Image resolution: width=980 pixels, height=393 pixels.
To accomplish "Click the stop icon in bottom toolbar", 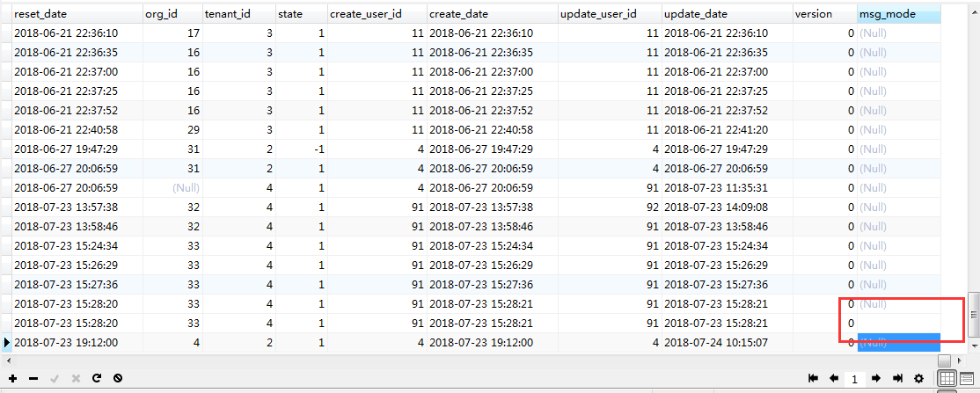I will (x=117, y=378).
